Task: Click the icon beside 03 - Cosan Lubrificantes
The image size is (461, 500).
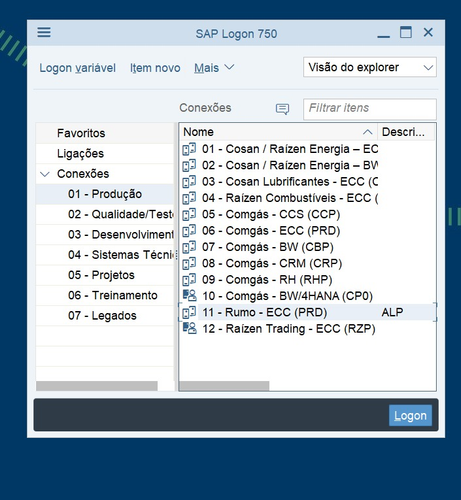Action: click(x=189, y=182)
